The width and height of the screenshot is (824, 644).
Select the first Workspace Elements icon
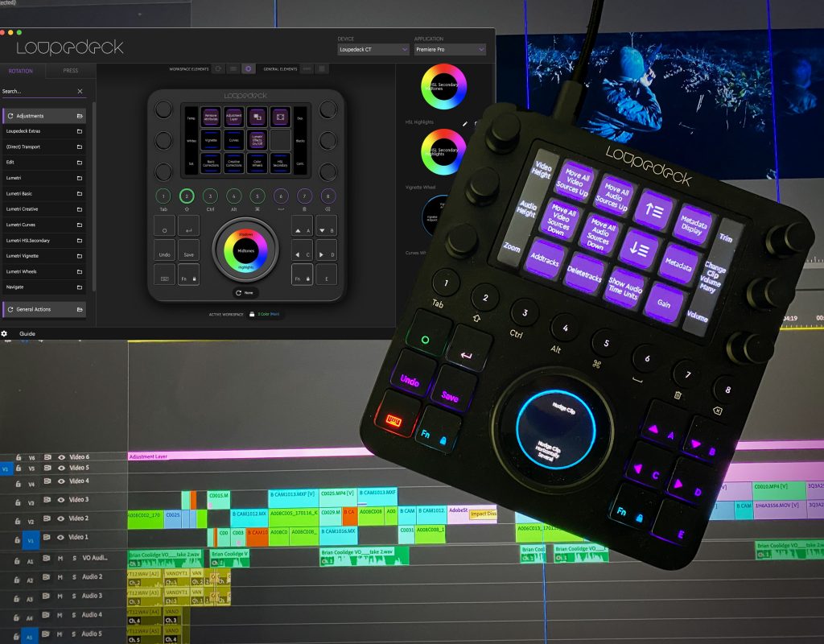coord(218,69)
